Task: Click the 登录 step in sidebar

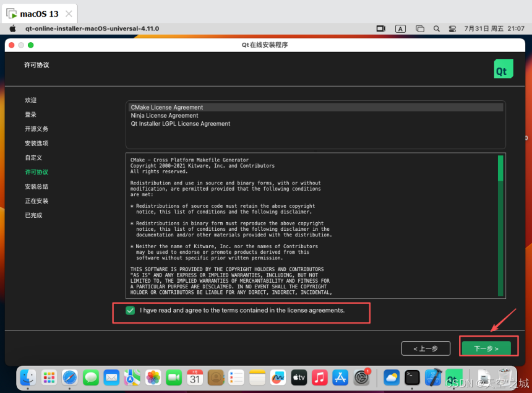Action: [x=30, y=114]
